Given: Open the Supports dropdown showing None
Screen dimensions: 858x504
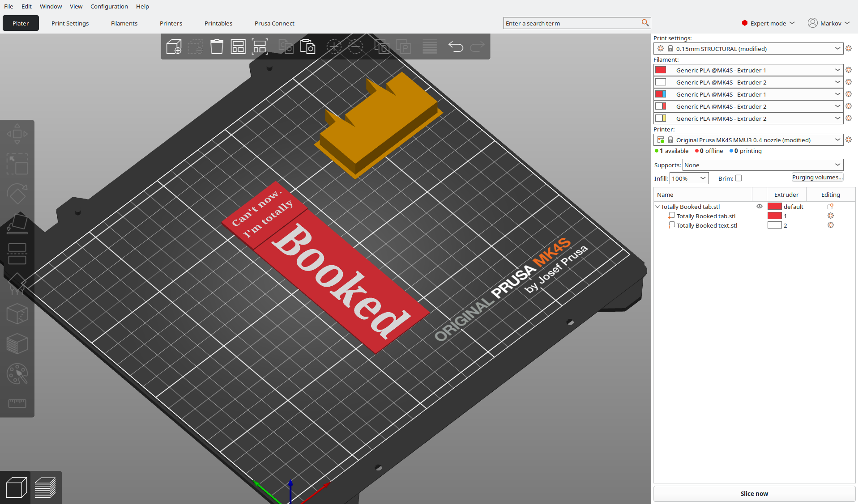Looking at the screenshot, I should point(763,165).
